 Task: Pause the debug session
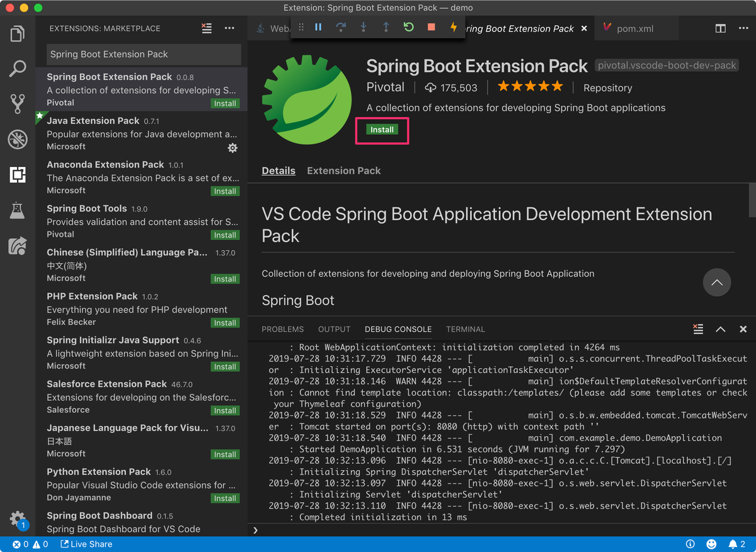pyautogui.click(x=318, y=27)
